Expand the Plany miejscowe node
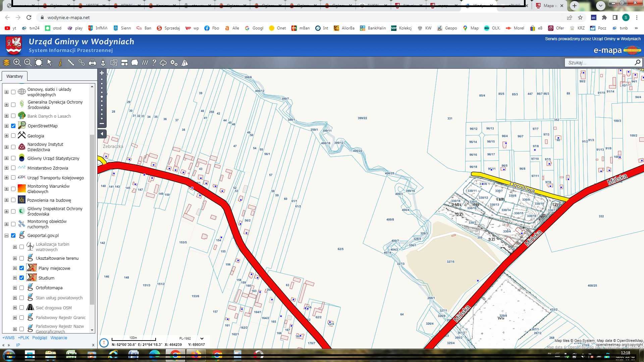The width and height of the screenshot is (644, 362). pyautogui.click(x=15, y=268)
